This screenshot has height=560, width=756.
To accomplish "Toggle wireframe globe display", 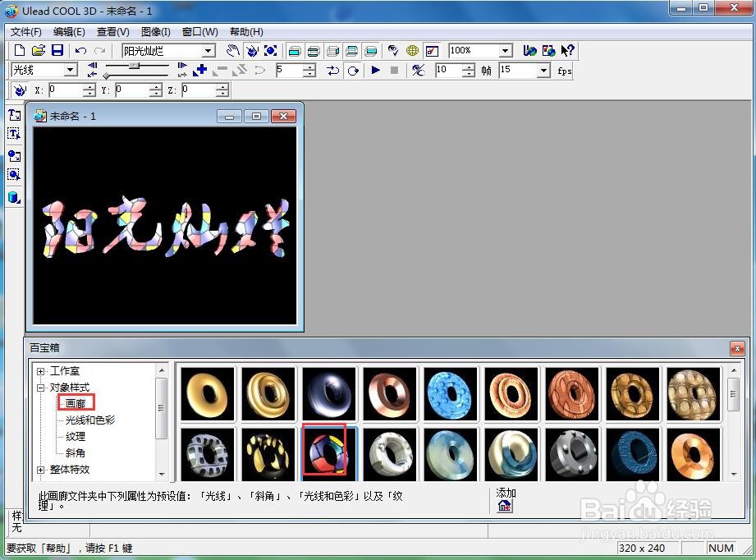I will (413, 50).
